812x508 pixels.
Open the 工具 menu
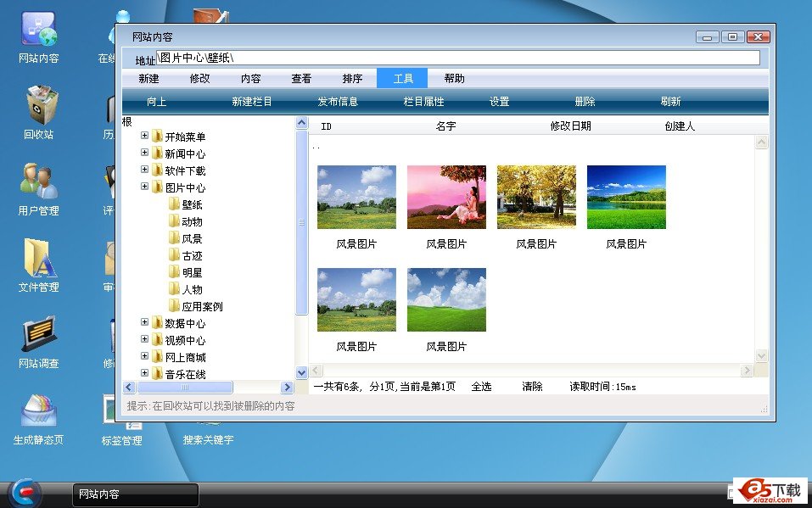point(403,79)
